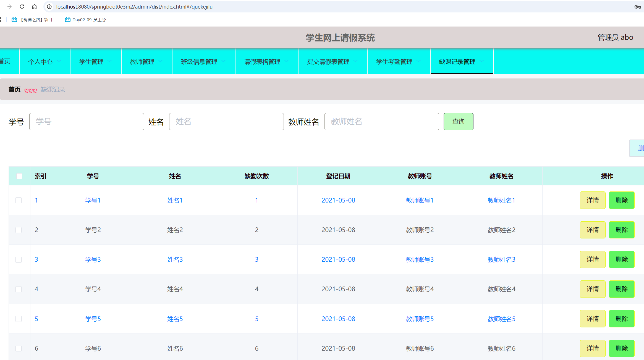Open the browser home page
The width and height of the screenshot is (644, 360).
34,6
